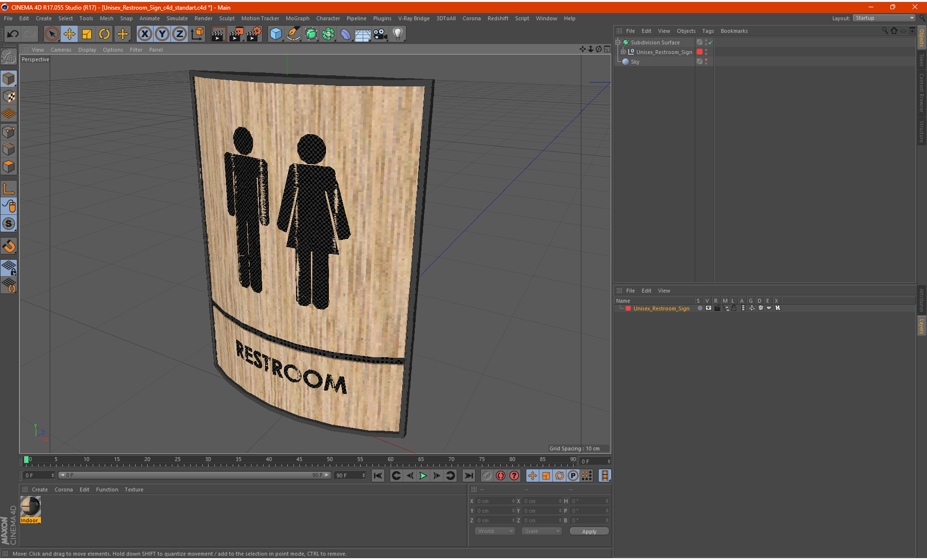
Task: Select Points mode in left palette
Action: click(x=9, y=132)
